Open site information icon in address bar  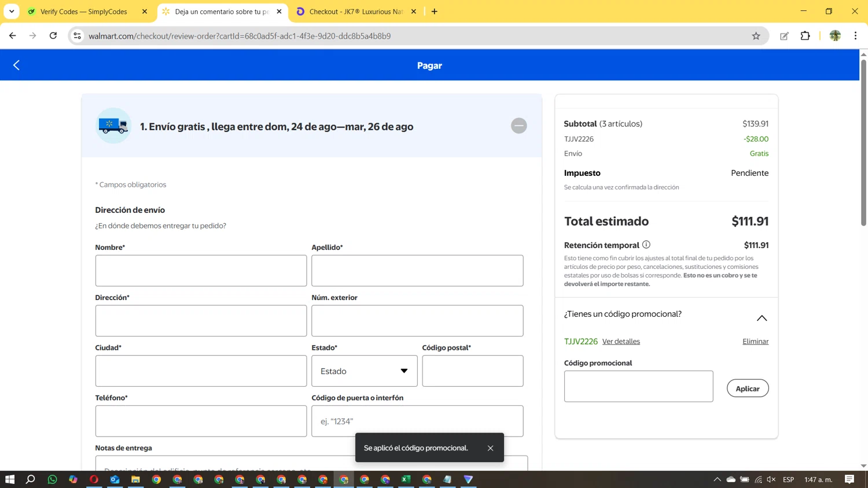pyautogui.click(x=77, y=36)
